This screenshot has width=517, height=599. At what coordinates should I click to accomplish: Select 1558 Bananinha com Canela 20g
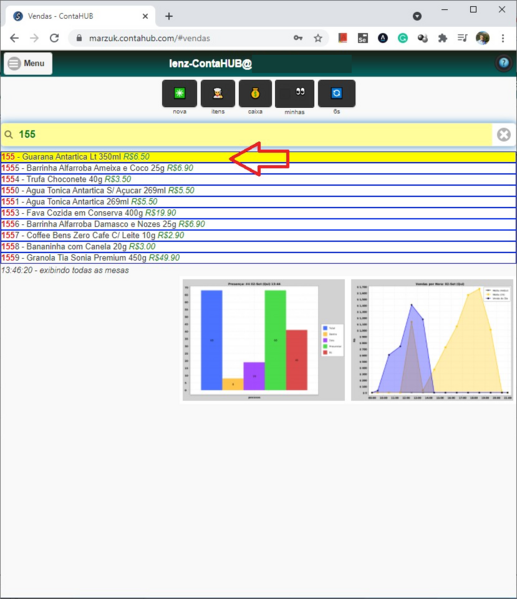point(258,246)
